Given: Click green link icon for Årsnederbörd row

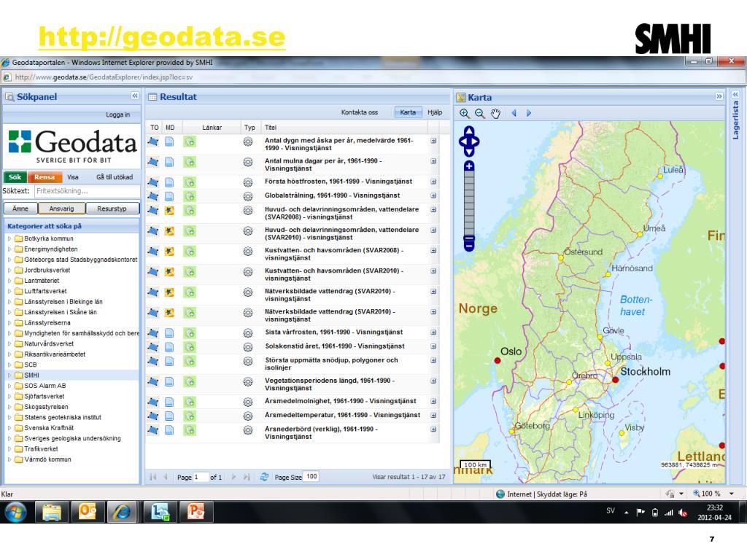Looking at the screenshot, I should tap(190, 430).
